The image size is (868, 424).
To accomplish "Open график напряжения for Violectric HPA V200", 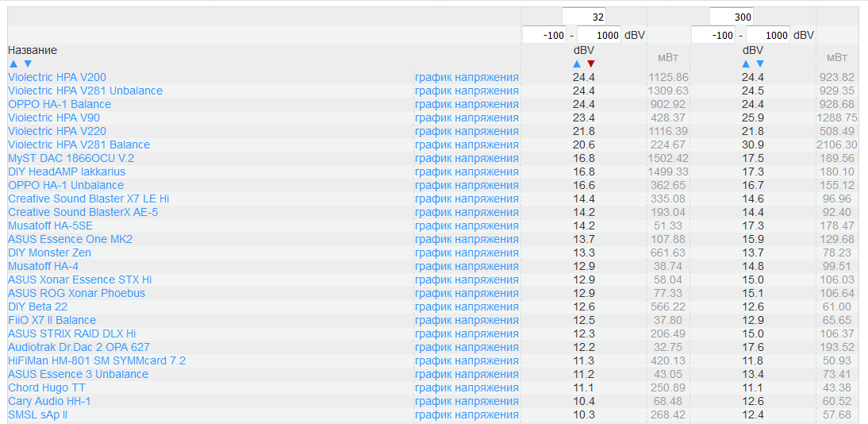I will tap(467, 77).
